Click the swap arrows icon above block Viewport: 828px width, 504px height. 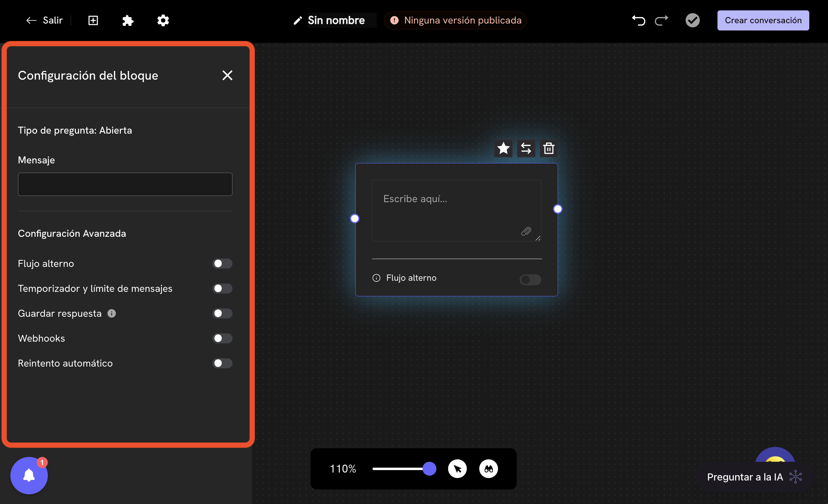526,148
